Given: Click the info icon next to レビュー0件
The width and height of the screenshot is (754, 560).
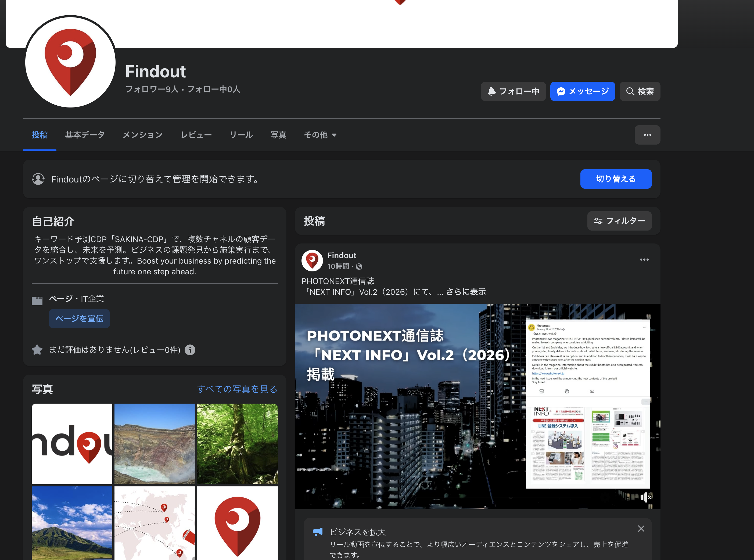Looking at the screenshot, I should click(190, 350).
